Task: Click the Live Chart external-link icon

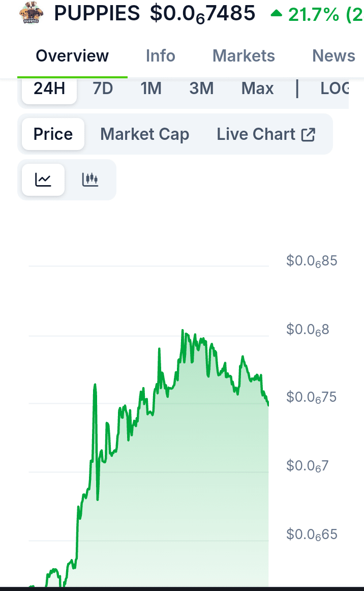Action: 308,135
